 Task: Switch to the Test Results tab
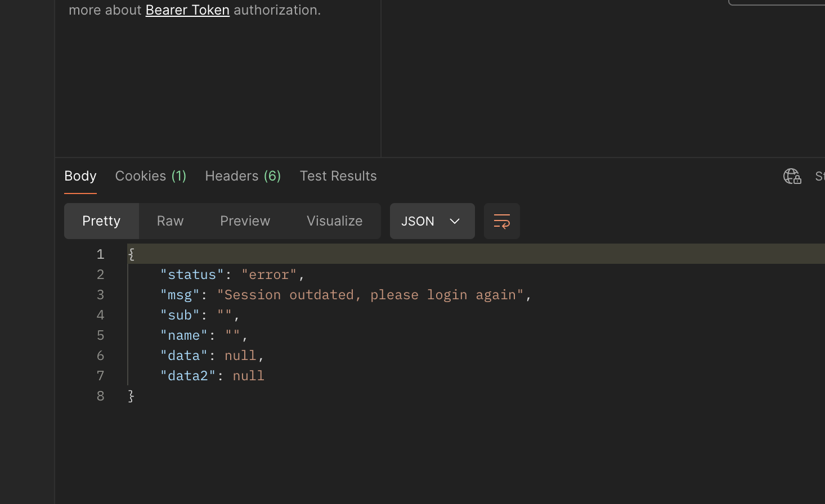coord(338,176)
